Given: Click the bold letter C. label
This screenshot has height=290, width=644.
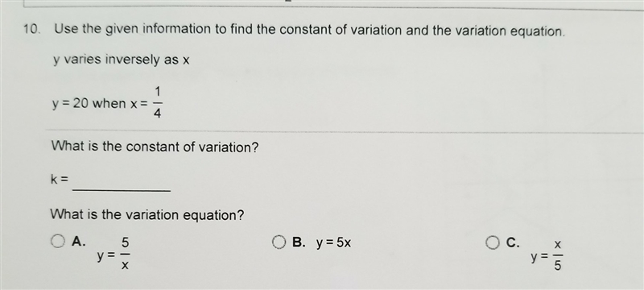Looking at the screenshot, I should click(x=513, y=242).
